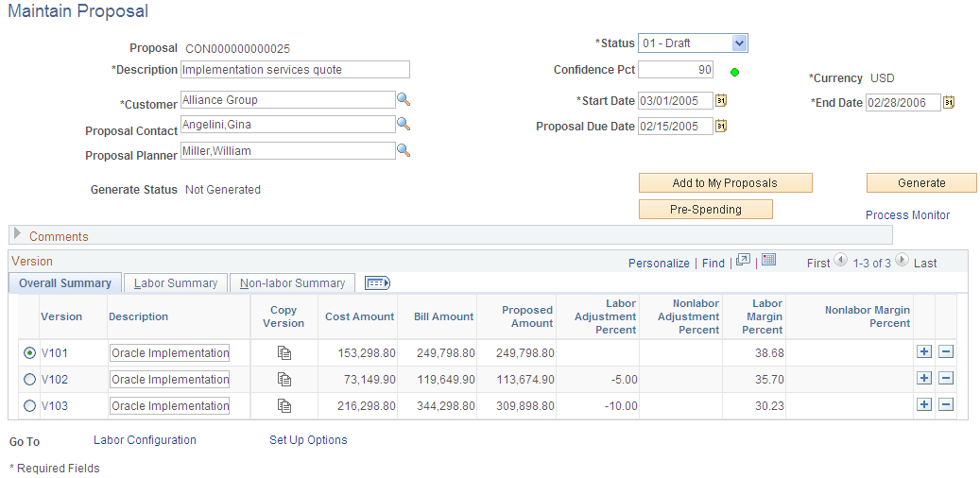Open Proposal Due Date calendar picker

click(x=721, y=126)
